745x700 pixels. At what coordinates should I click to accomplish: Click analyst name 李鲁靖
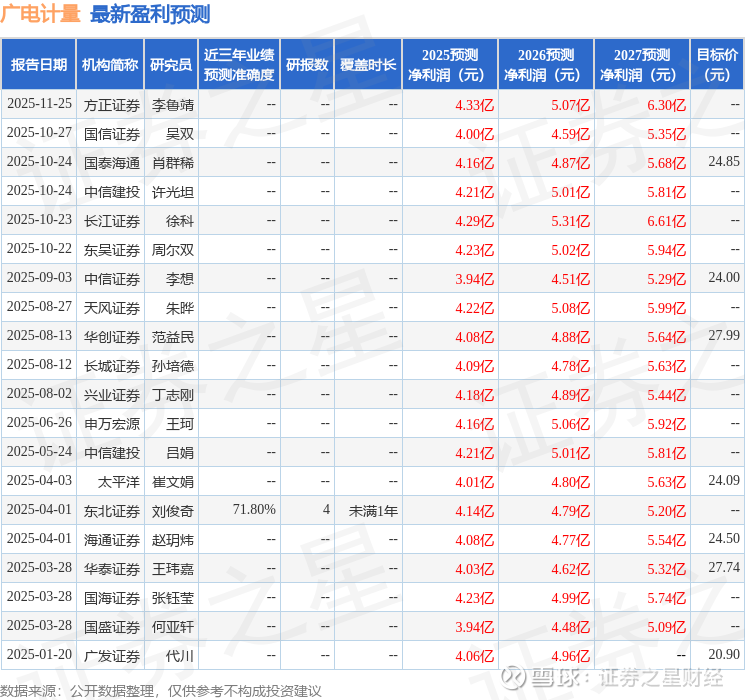point(172,105)
